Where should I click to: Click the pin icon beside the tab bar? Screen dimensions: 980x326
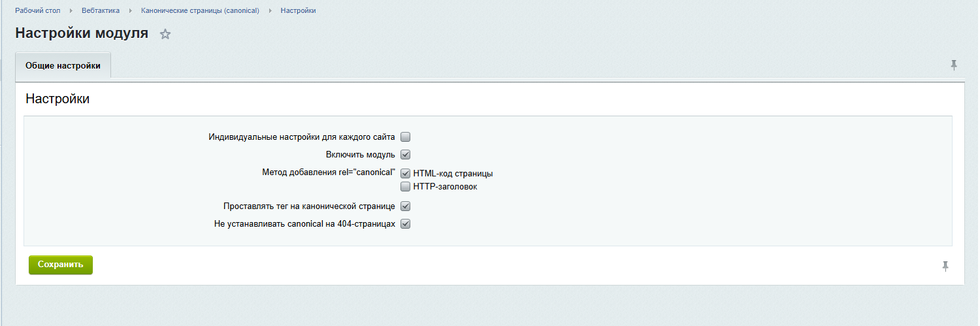pos(954,65)
